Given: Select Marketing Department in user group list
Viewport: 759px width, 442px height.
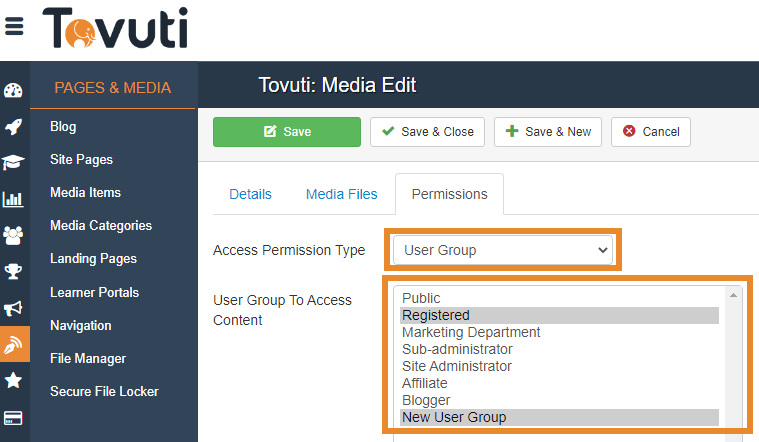Looking at the screenshot, I should click(x=471, y=332).
